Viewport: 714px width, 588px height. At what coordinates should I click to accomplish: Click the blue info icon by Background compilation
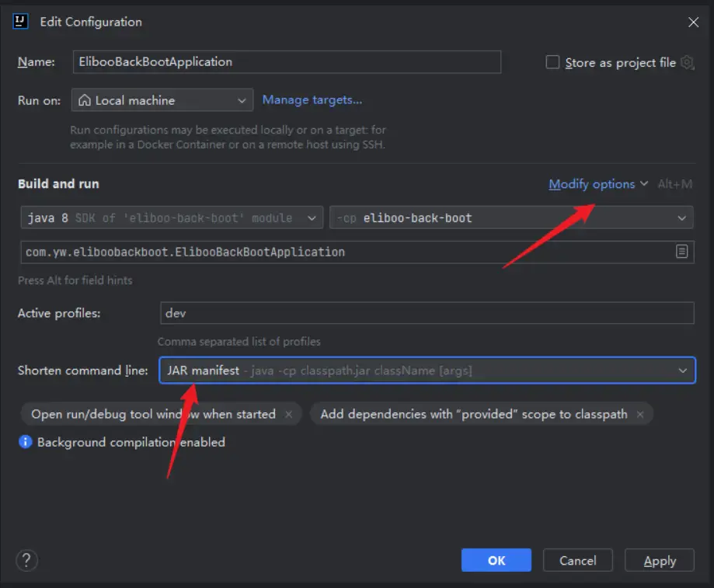[26, 442]
